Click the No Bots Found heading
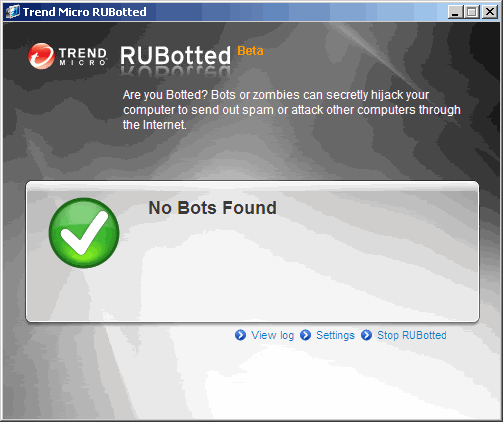Image resolution: width=503 pixels, height=422 pixels. point(212,208)
